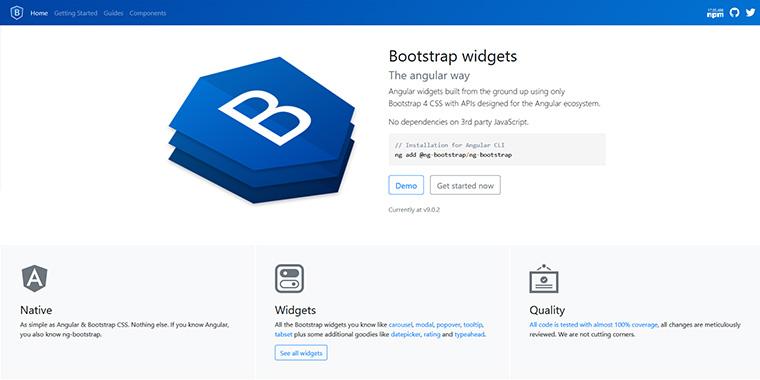Click the Quality heading
The width and height of the screenshot is (760, 380).
coord(547,310)
